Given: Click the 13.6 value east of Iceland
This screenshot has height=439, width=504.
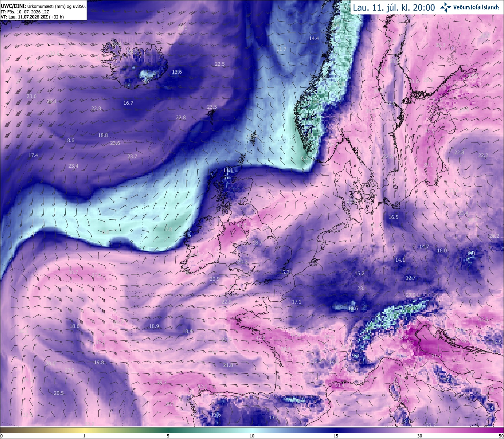Looking at the screenshot, I should pos(177,72).
